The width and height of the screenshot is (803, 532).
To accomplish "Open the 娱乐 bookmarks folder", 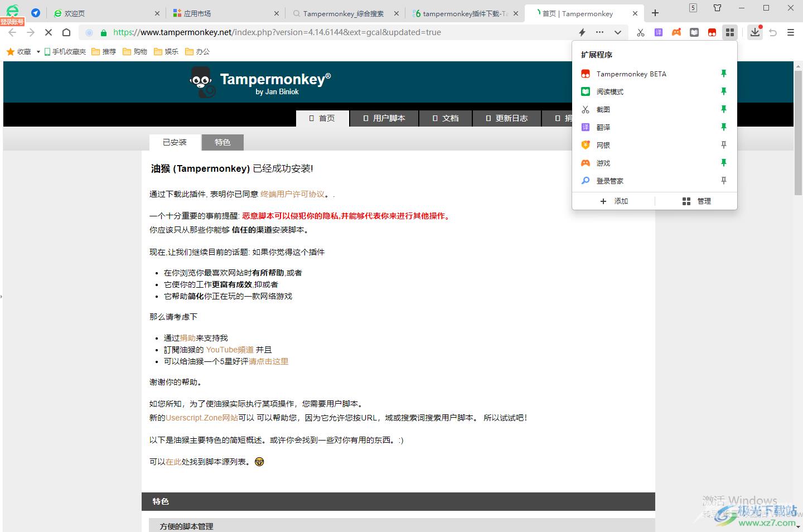I will [x=166, y=52].
